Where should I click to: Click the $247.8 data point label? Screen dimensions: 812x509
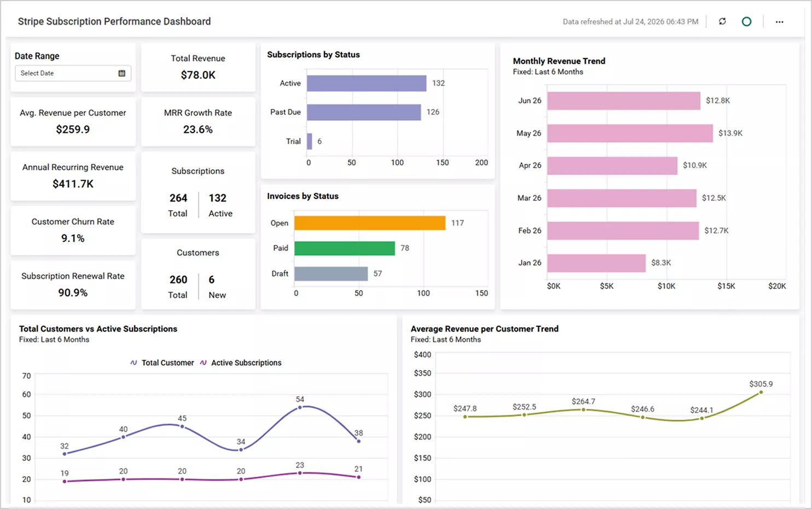click(x=465, y=409)
